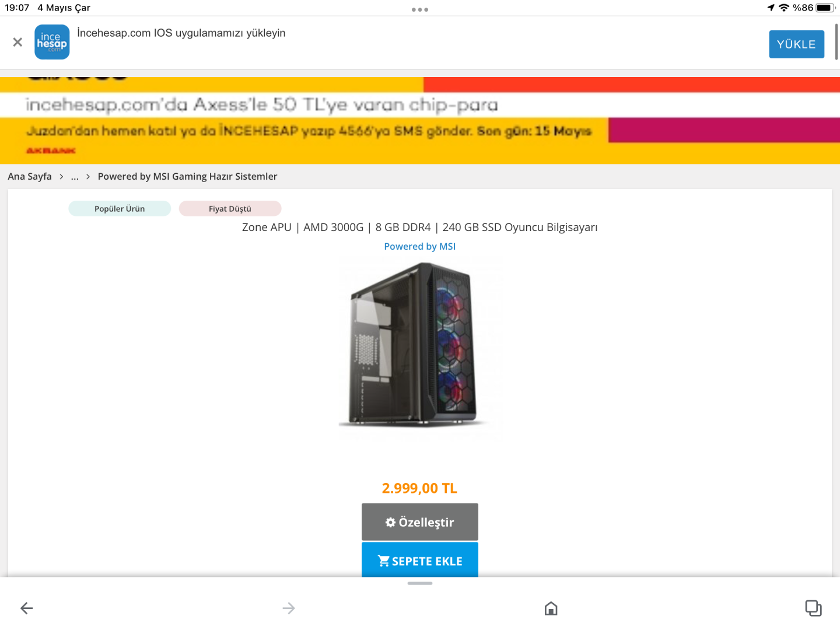
Task: Open Powered by MSI Gaming Hazır Sistemler breadcrumb
Action: 187,176
